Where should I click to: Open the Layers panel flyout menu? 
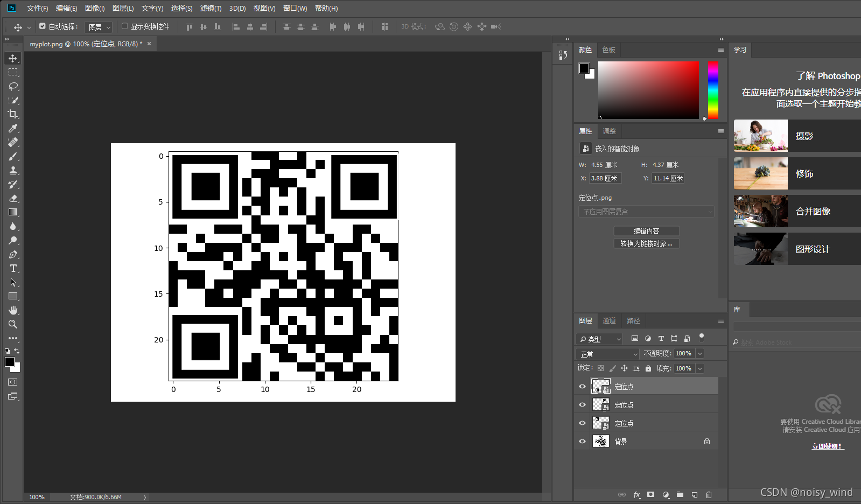[720, 320]
